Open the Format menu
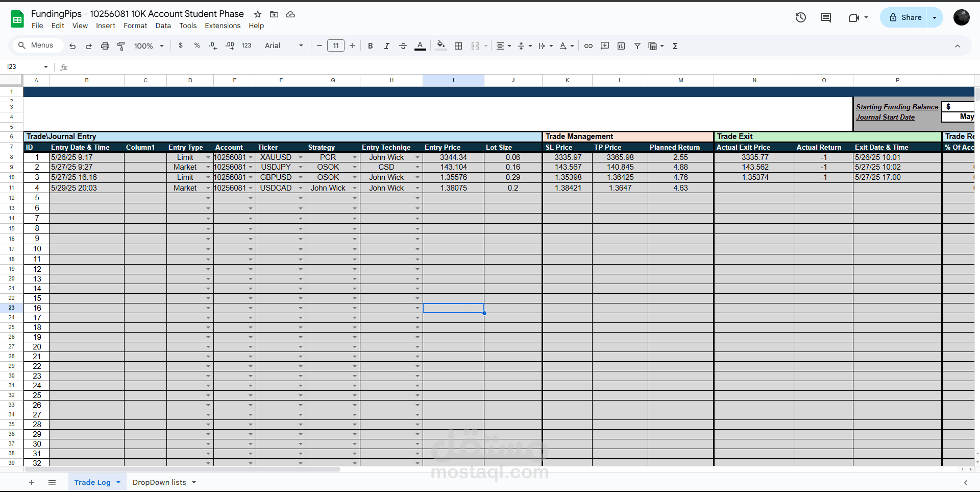The width and height of the screenshot is (980, 492). [x=135, y=26]
